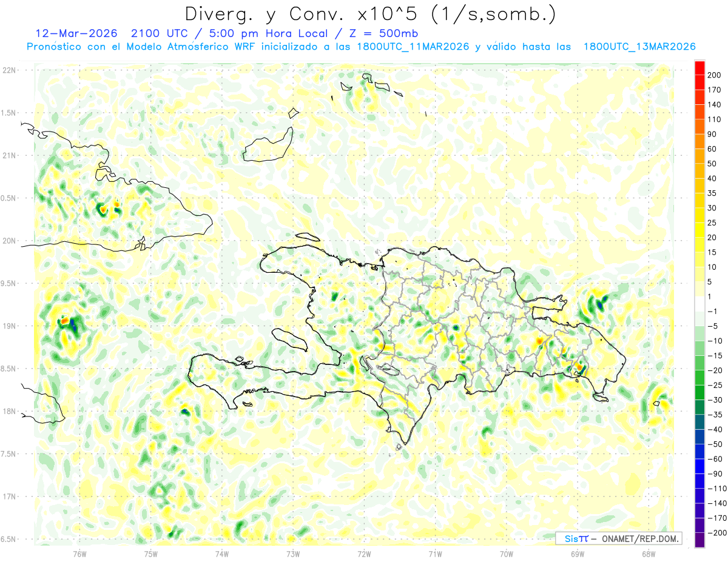Click the '74W' longitude label
Image resolution: width=728 pixels, height=562 pixels.
click(221, 554)
